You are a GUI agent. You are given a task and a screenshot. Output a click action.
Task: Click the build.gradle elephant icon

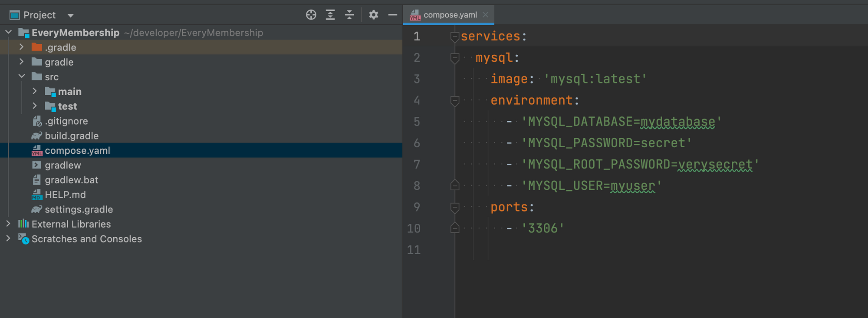click(37, 136)
